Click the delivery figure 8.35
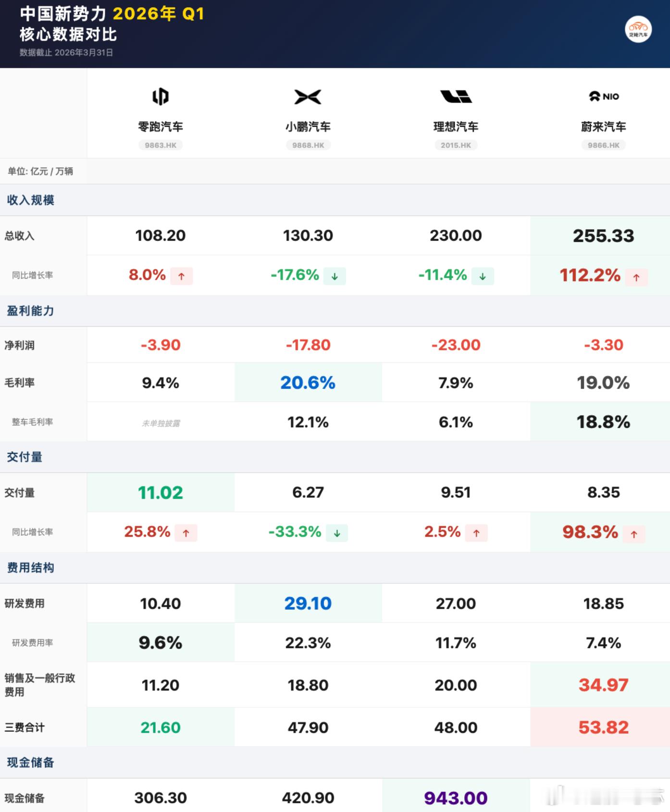 pyautogui.click(x=604, y=492)
